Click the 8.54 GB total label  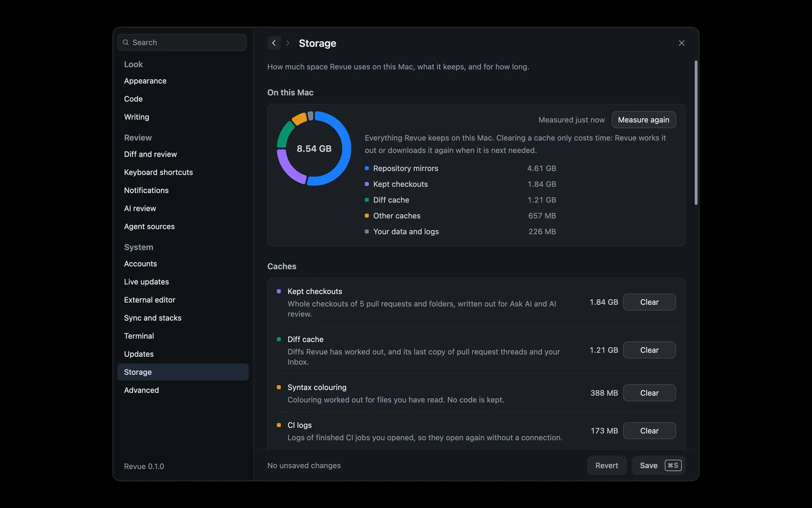314,148
